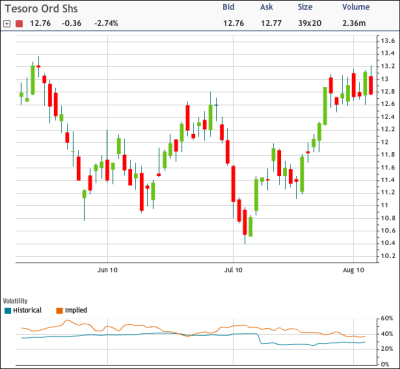This screenshot has height=369, width=400.
Task: Click the Jun 10 date label
Action: tap(107, 270)
